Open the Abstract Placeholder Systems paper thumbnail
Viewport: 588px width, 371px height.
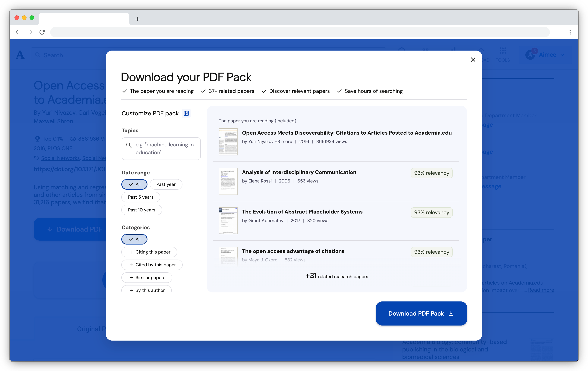[x=228, y=221]
